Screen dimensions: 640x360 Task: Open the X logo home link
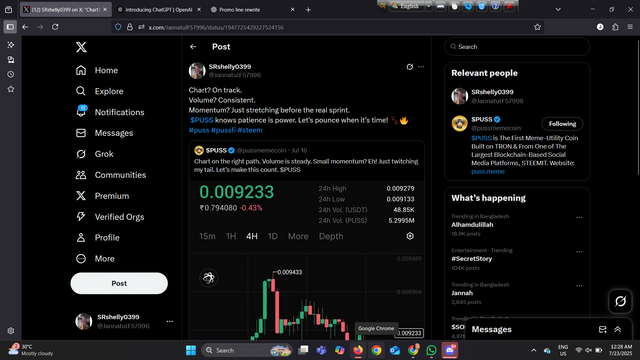[81, 47]
